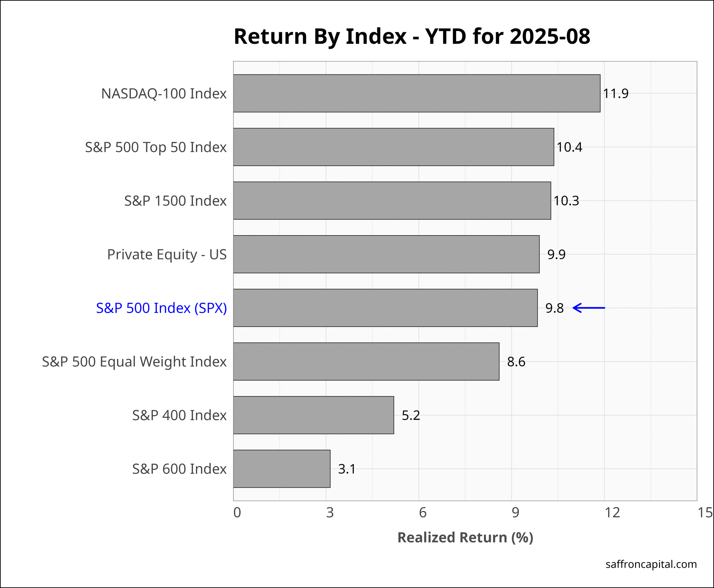Viewport: 714px width, 588px height.
Task: Click the S&P 600 Index bar
Action: (281, 469)
